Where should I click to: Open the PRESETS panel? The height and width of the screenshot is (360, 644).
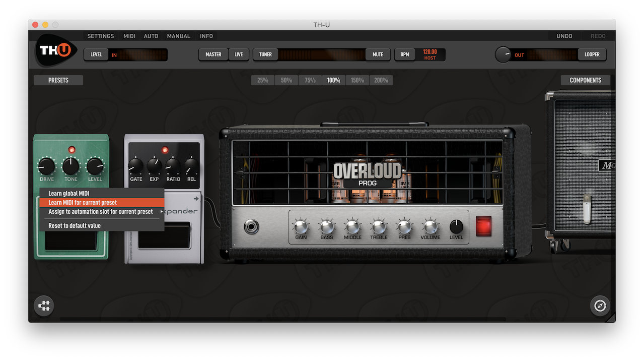(58, 80)
